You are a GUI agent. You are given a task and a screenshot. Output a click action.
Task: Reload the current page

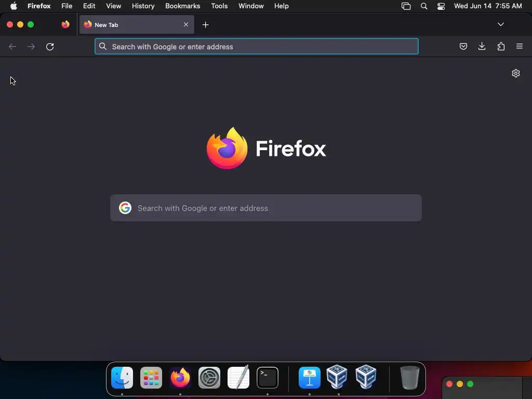[x=50, y=46]
